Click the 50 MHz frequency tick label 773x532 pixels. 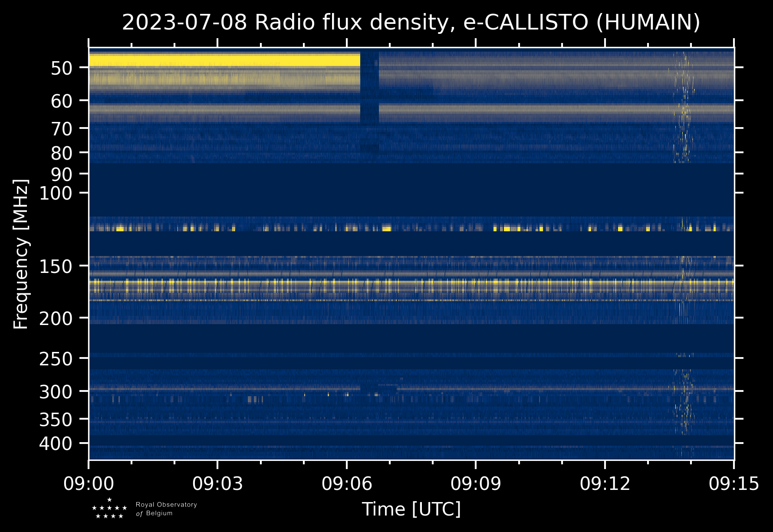(61, 68)
